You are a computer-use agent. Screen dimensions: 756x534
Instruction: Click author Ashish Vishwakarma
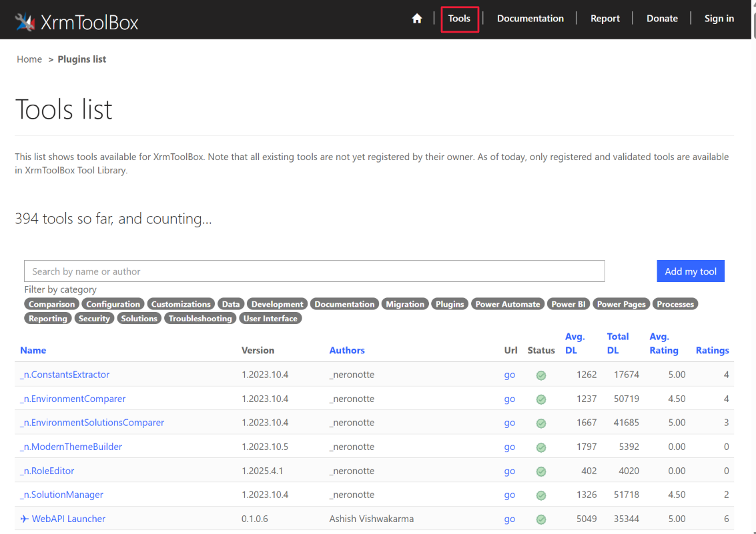tap(371, 519)
